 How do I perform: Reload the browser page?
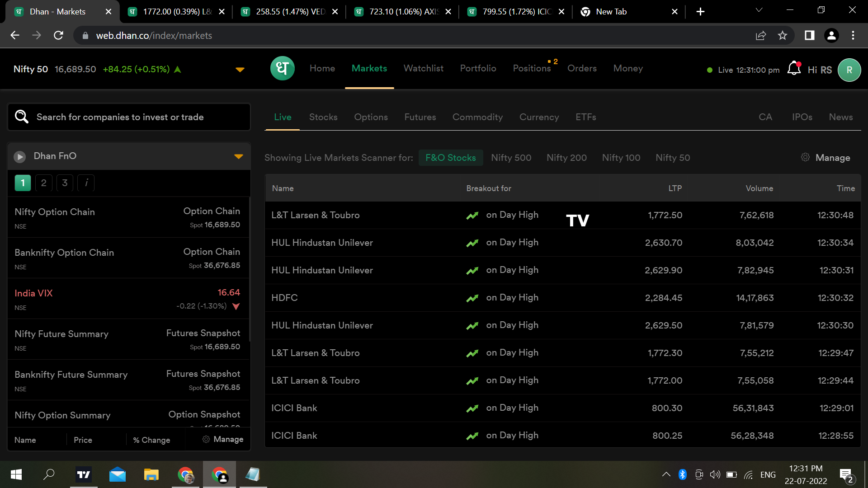pos(58,35)
